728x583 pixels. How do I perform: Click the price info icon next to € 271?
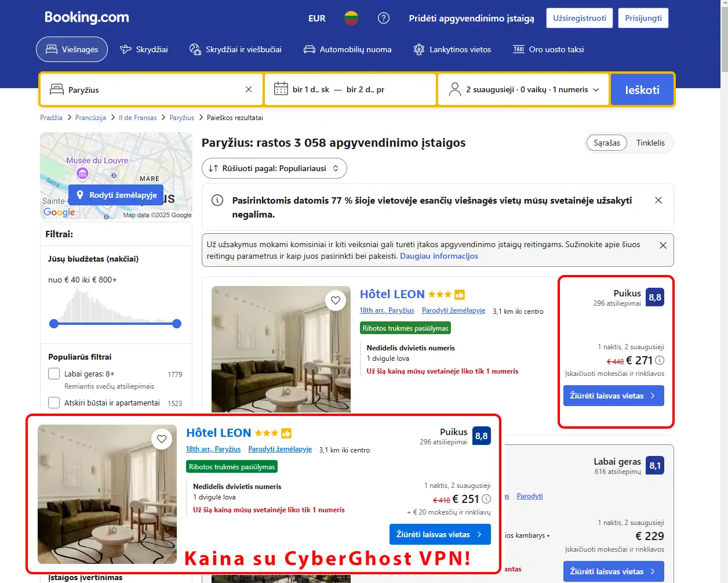point(660,360)
